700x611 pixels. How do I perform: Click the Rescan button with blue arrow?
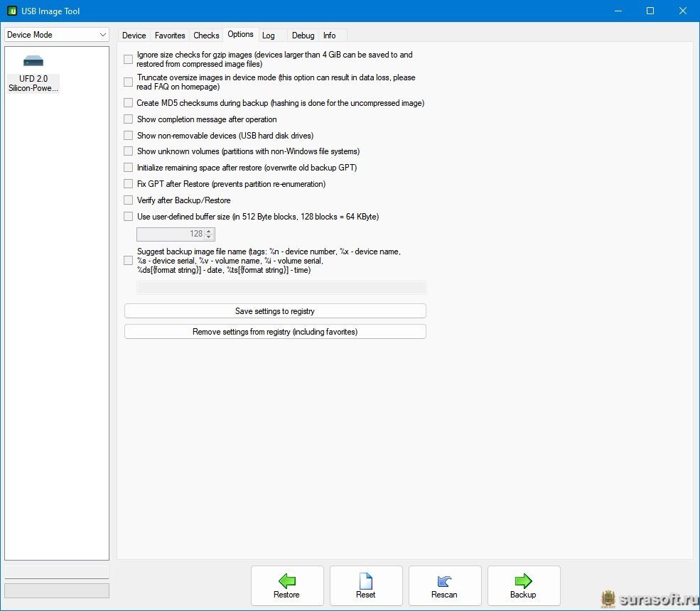pos(445,585)
